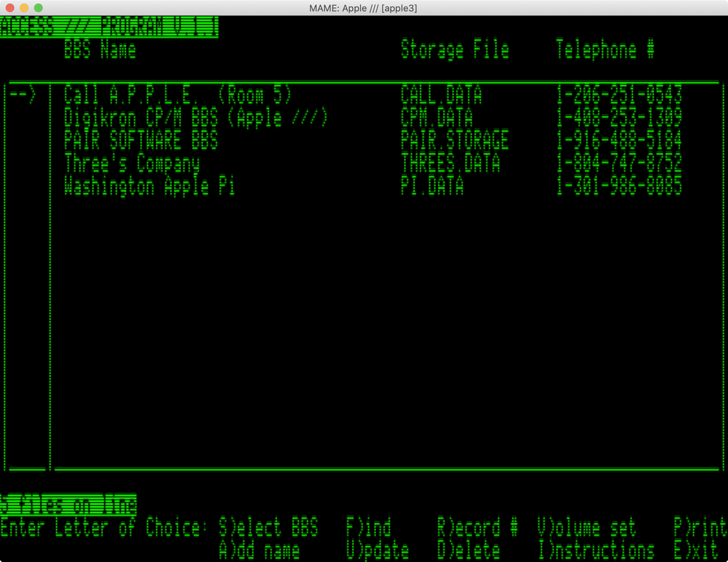Screen dimensions: 728x562
Task: Maximize the MAME window with green button
Action: [x=38, y=8]
